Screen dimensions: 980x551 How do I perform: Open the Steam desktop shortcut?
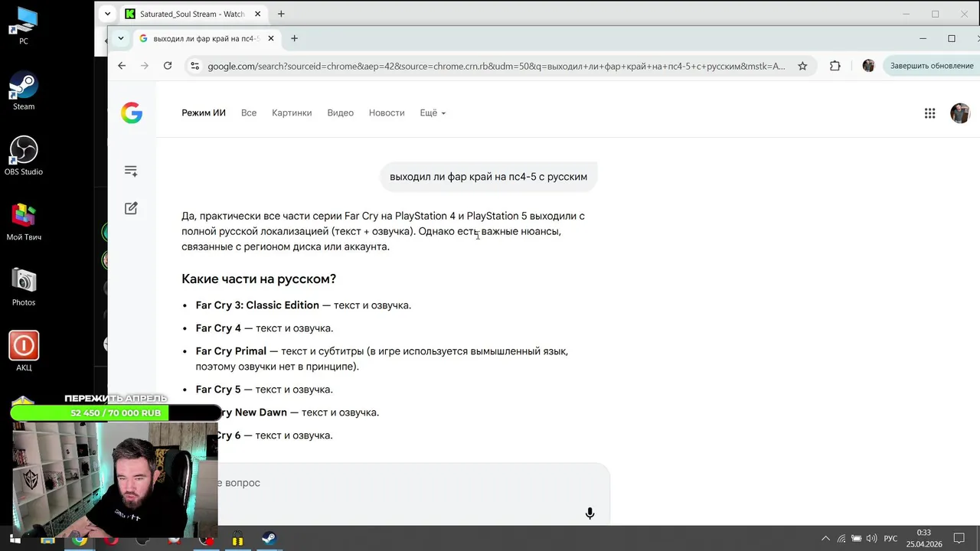point(24,90)
